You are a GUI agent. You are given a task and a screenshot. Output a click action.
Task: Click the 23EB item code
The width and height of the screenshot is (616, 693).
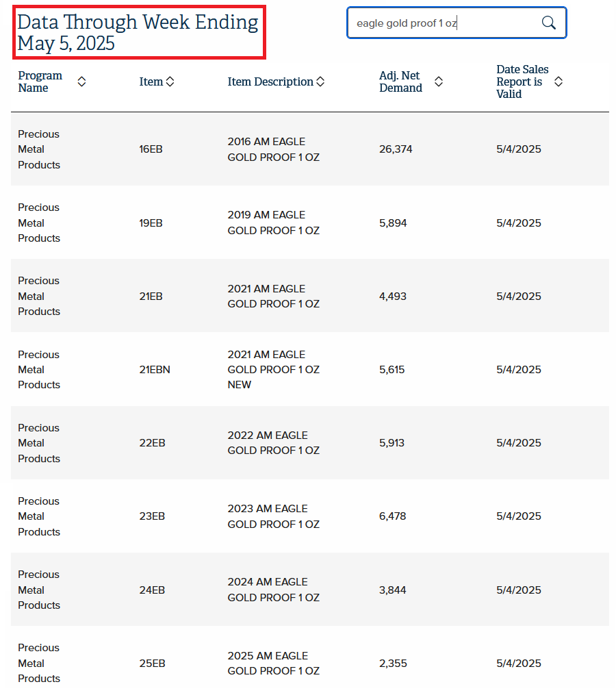click(152, 516)
